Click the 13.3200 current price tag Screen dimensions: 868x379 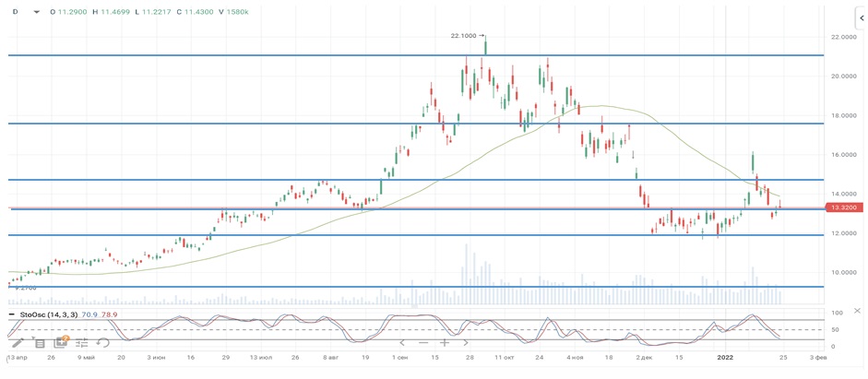843,207
